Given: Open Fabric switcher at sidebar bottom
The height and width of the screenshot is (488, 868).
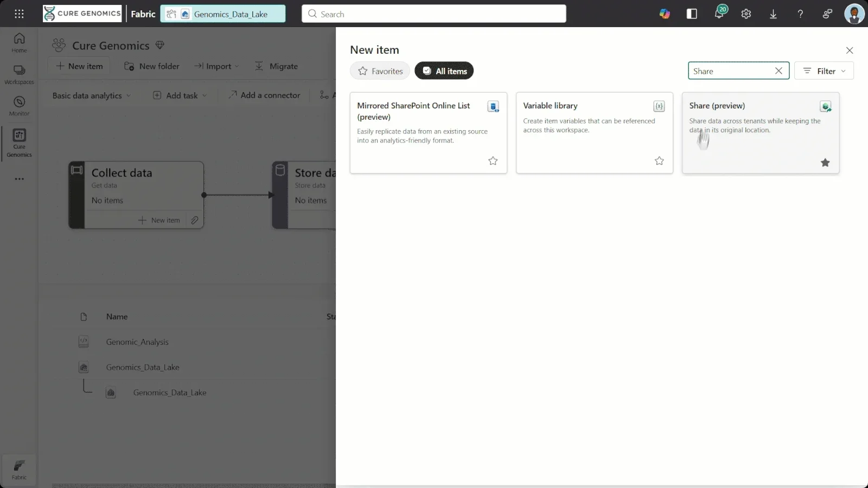Looking at the screenshot, I should click(x=19, y=470).
